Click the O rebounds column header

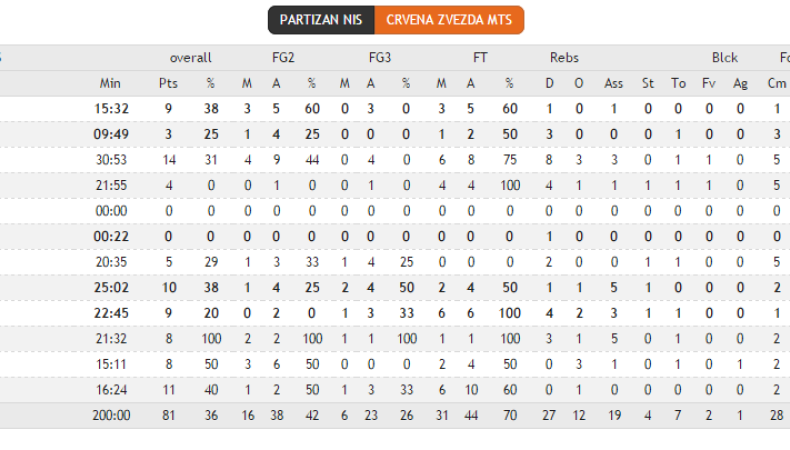[x=579, y=83]
